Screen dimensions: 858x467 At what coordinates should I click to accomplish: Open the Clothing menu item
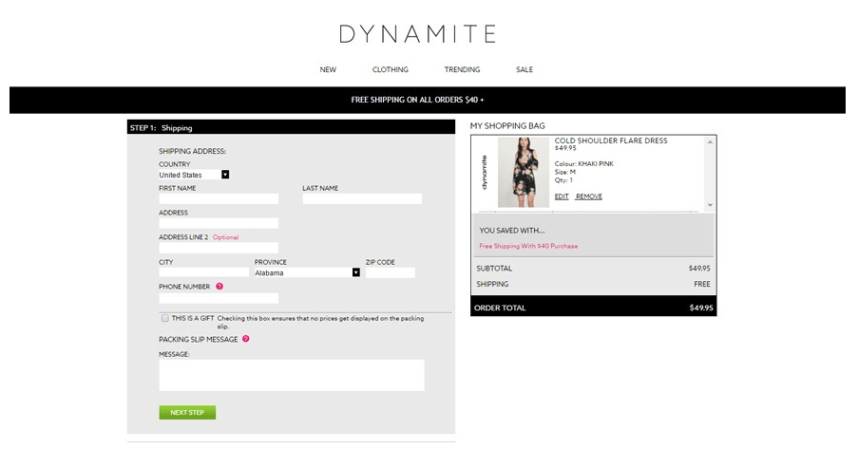coord(390,70)
